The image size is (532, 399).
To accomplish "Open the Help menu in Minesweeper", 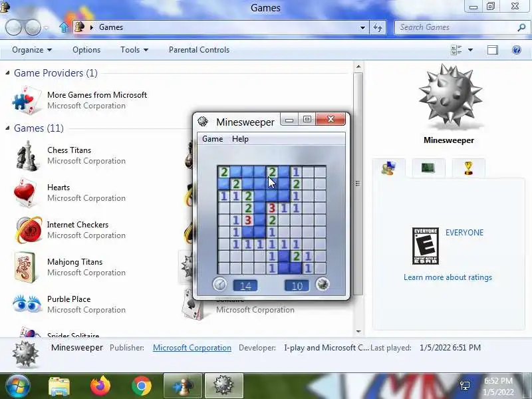I will pos(240,139).
